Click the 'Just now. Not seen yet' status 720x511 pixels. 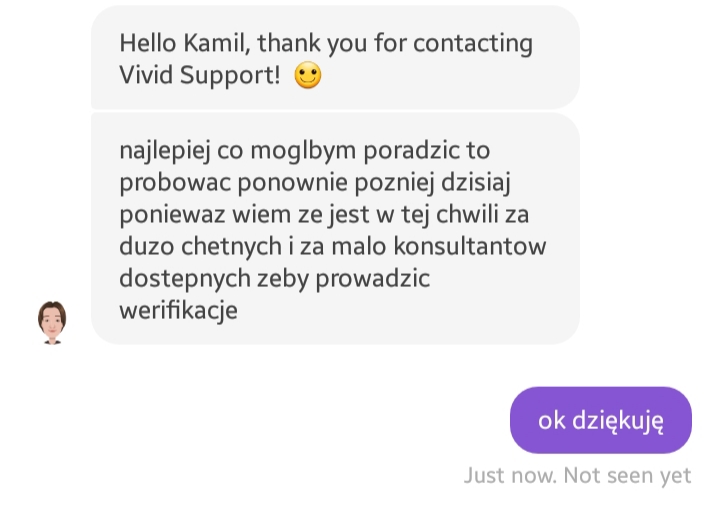[x=577, y=476]
